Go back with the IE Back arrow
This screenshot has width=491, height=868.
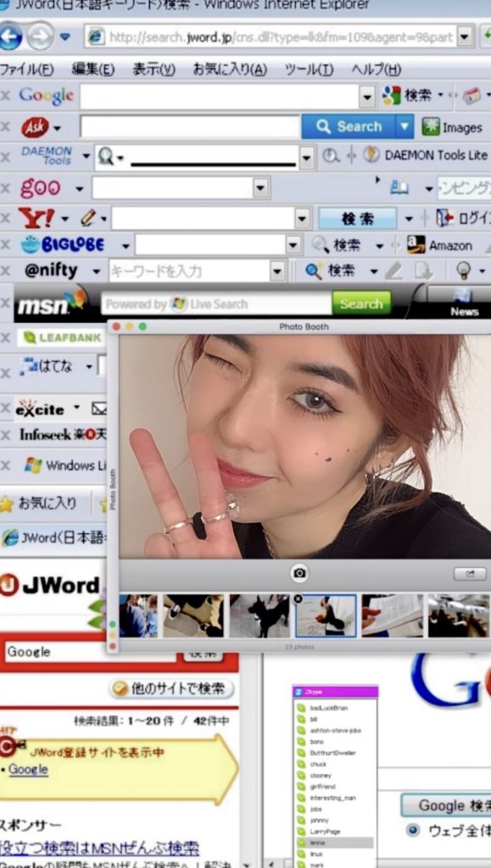[x=9, y=37]
